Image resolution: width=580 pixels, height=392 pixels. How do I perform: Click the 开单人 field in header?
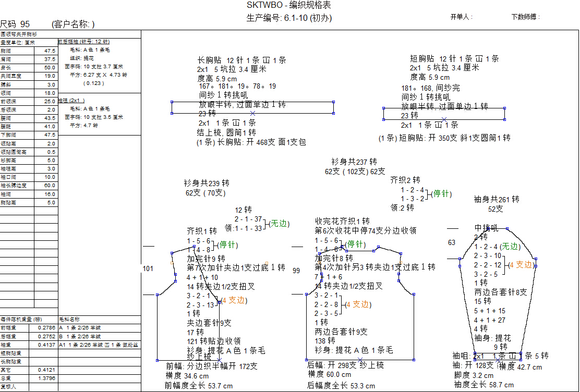tap(462, 17)
